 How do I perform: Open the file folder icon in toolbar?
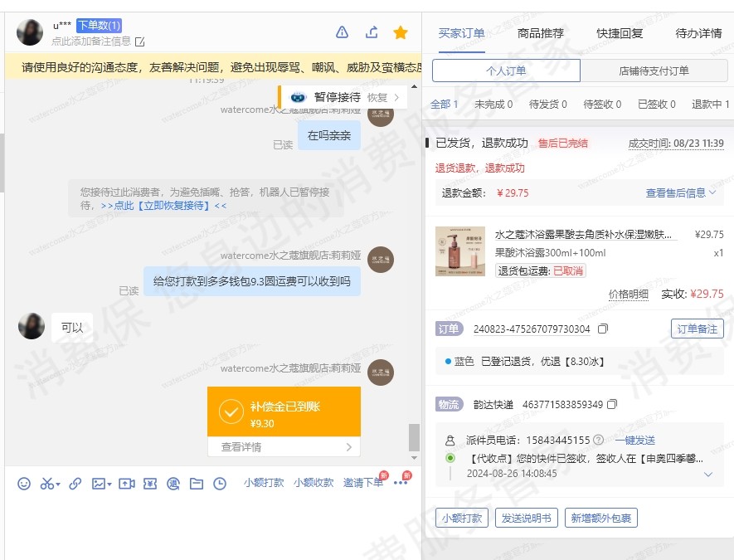coord(196,483)
